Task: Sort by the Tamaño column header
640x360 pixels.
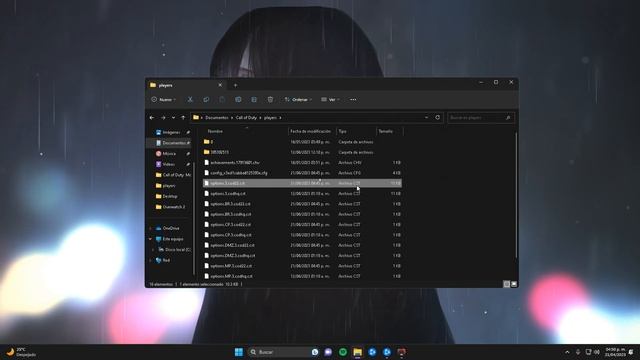Action: pyautogui.click(x=385, y=131)
